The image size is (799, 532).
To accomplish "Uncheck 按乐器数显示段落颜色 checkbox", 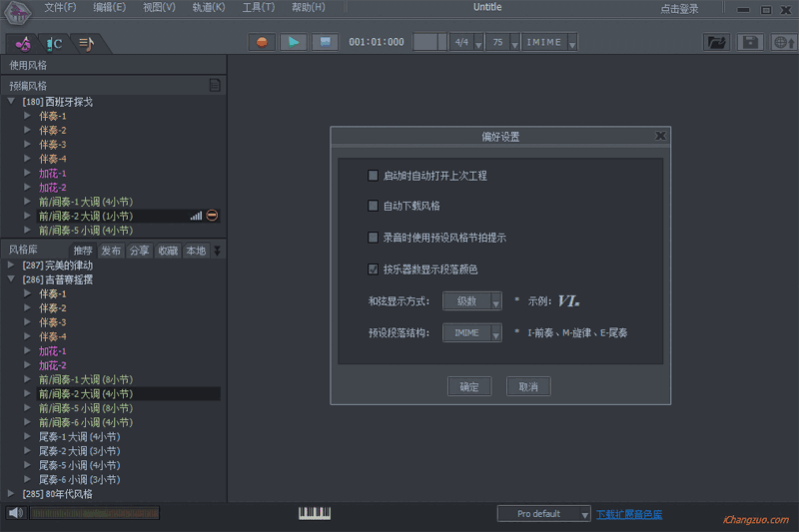I will 374,269.
